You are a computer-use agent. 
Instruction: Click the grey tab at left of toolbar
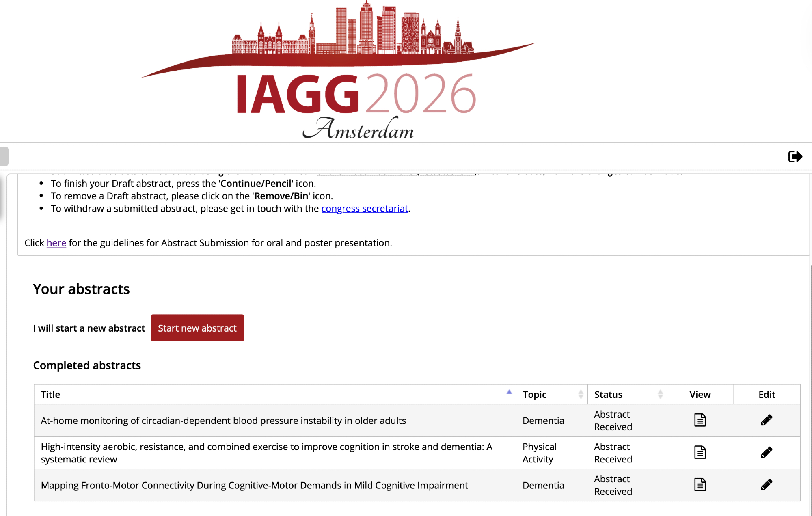tap(4, 156)
